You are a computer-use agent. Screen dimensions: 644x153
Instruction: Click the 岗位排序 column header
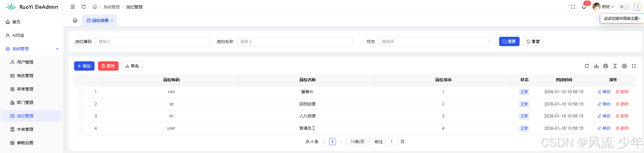tap(443, 80)
